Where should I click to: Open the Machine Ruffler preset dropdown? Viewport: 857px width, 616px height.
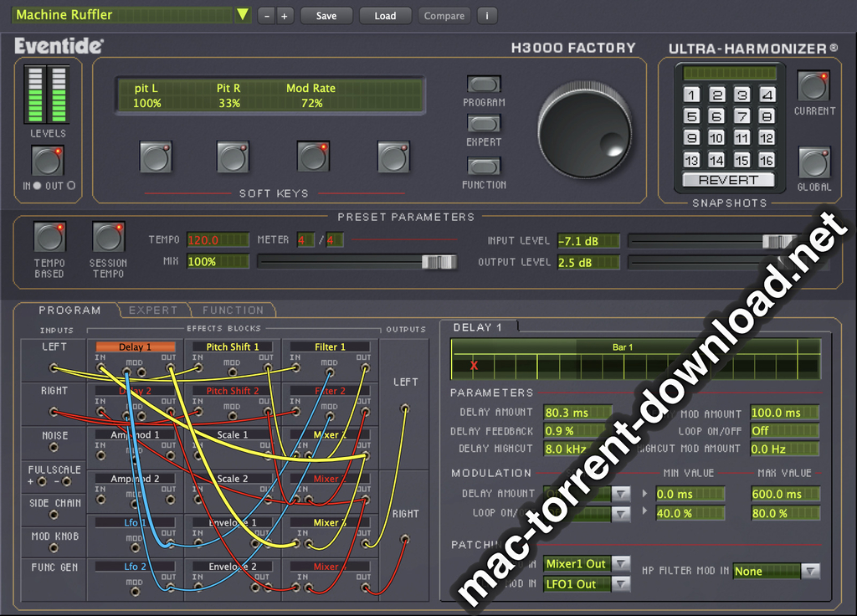point(242,15)
